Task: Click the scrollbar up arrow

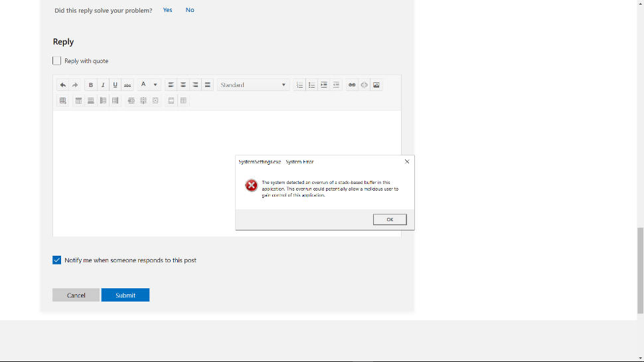Action: tap(640, 3)
